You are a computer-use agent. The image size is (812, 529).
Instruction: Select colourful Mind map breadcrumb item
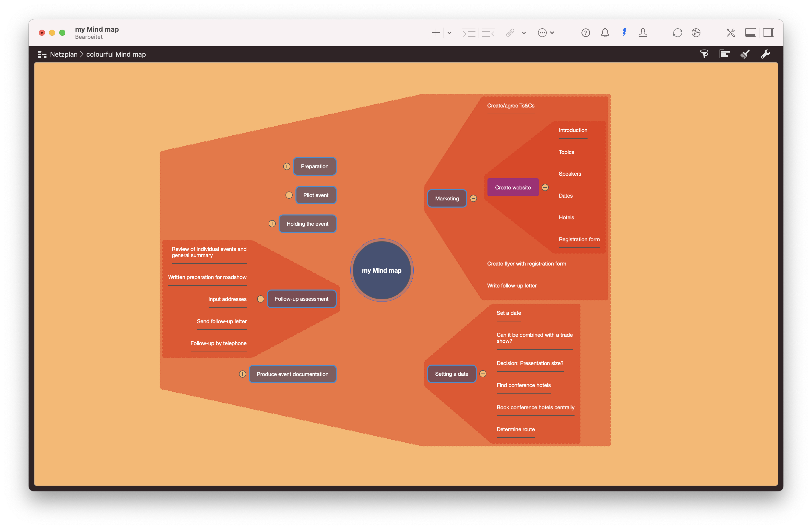pos(116,54)
